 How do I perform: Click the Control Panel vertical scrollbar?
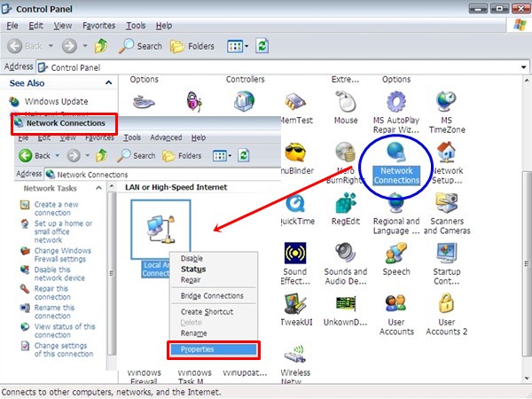point(527,263)
